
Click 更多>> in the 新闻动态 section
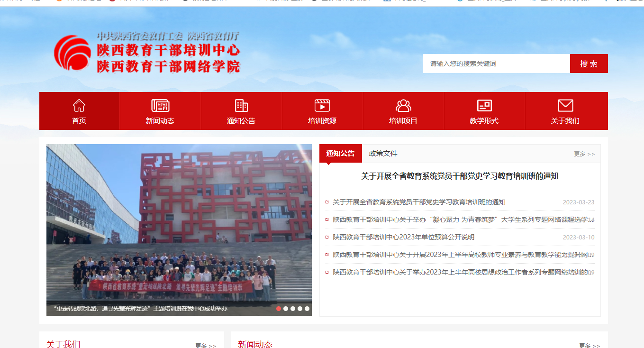click(590, 346)
